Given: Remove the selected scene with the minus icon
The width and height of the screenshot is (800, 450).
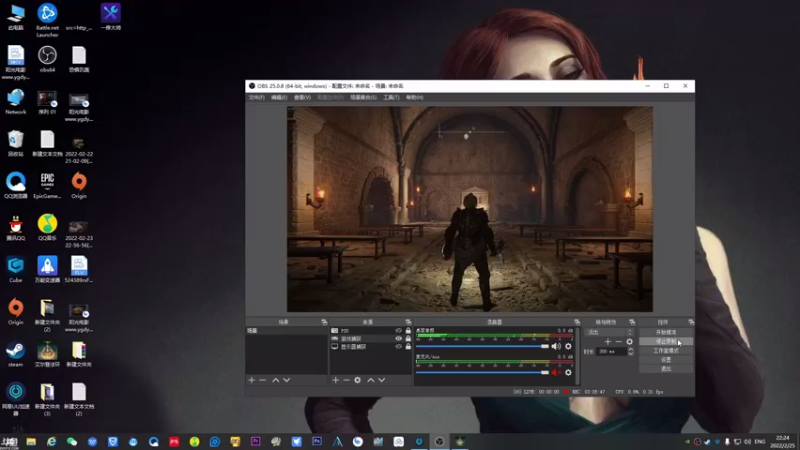Looking at the screenshot, I should 262,380.
